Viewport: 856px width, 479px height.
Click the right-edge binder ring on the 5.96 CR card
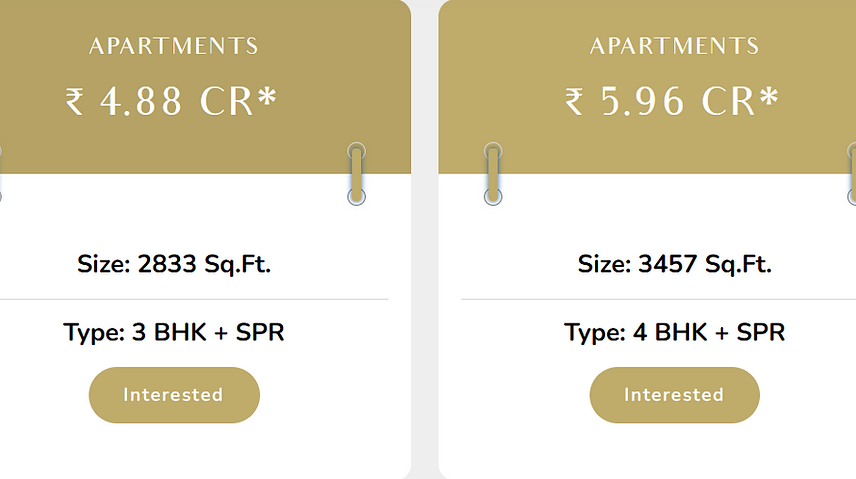click(852, 173)
